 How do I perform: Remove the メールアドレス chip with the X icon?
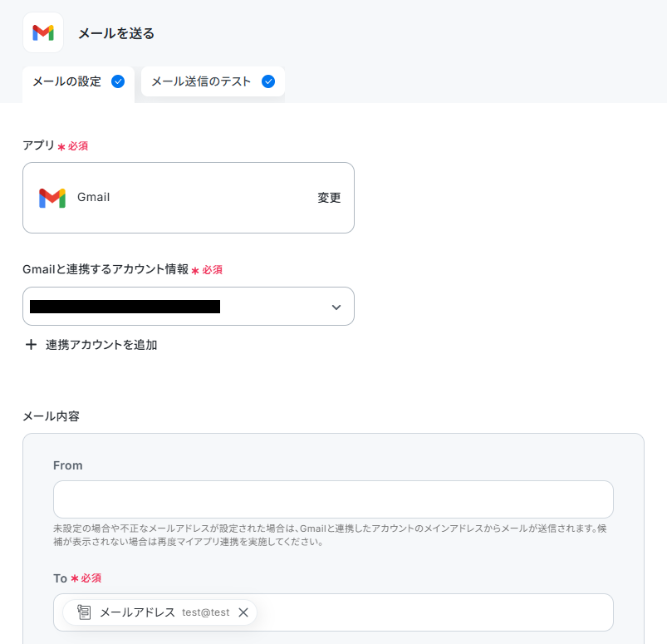[x=243, y=612]
